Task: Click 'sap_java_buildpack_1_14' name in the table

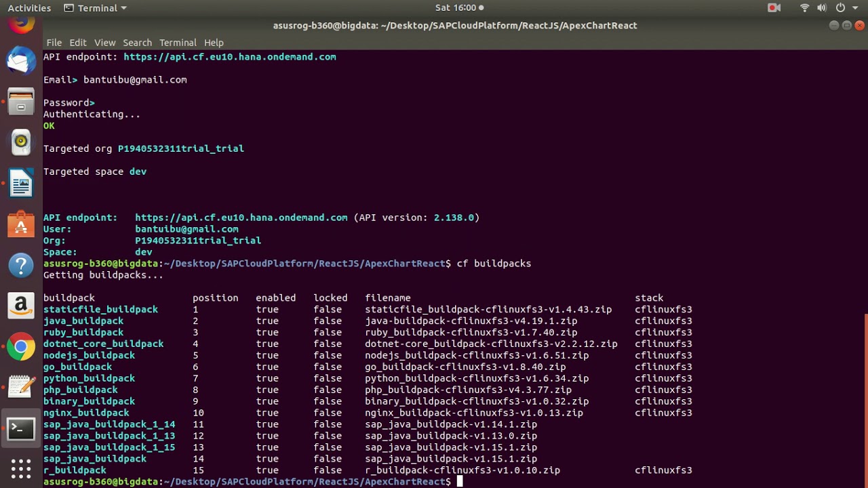Action: (109, 424)
